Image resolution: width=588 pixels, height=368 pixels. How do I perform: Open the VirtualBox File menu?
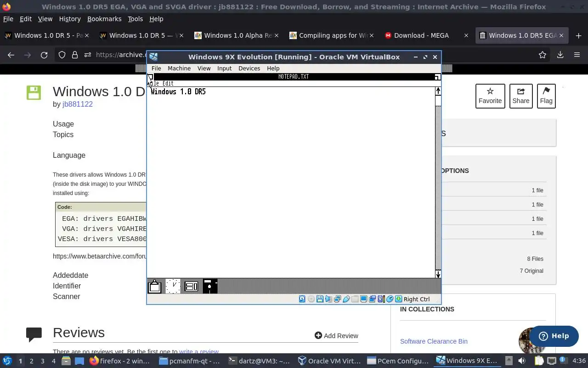[x=156, y=68]
